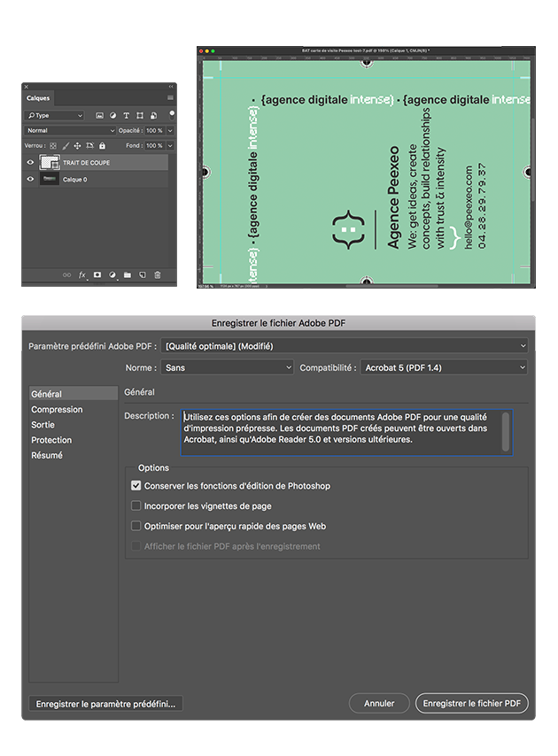The width and height of the screenshot is (558, 756).
Task: Open the Résumé section
Action: pyautogui.click(x=47, y=455)
